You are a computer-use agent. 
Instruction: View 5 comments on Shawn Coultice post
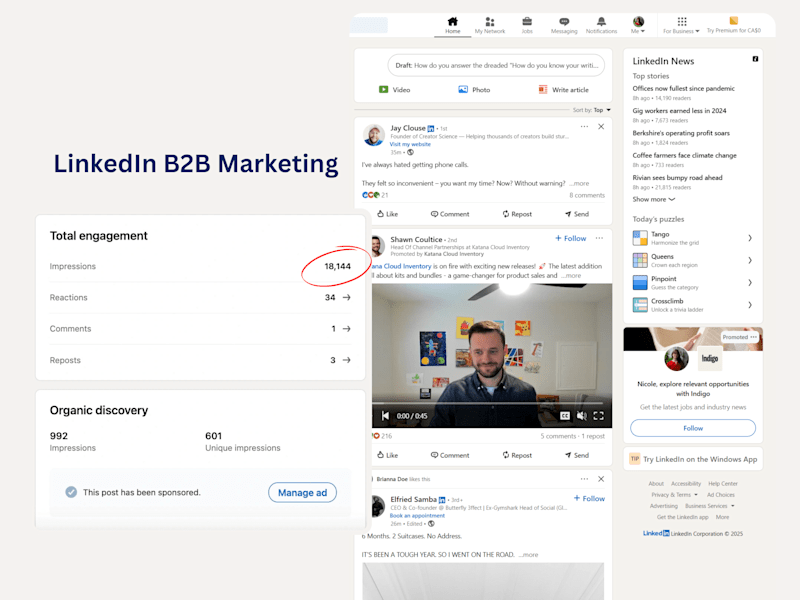(x=558, y=436)
